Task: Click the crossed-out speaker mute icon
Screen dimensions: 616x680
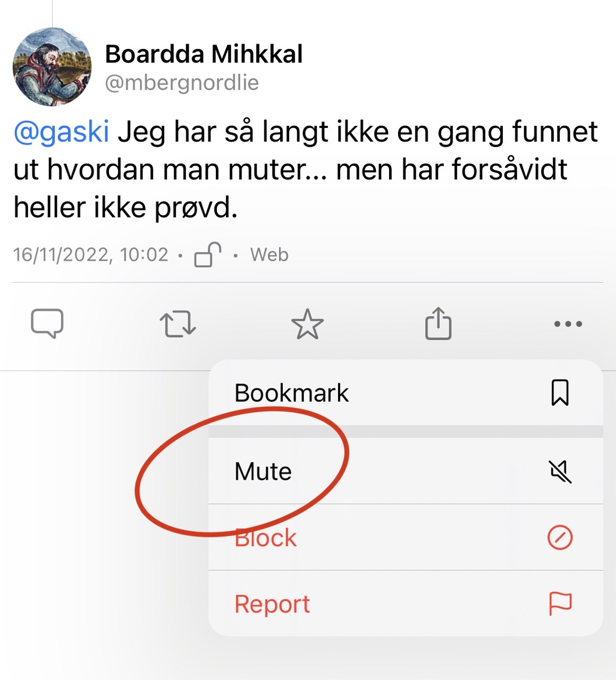Action: [x=560, y=471]
